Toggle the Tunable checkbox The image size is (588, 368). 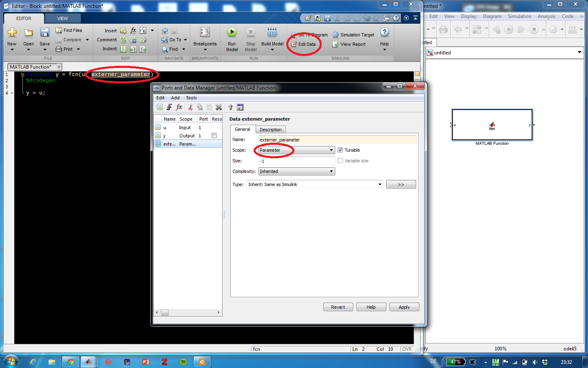[341, 150]
